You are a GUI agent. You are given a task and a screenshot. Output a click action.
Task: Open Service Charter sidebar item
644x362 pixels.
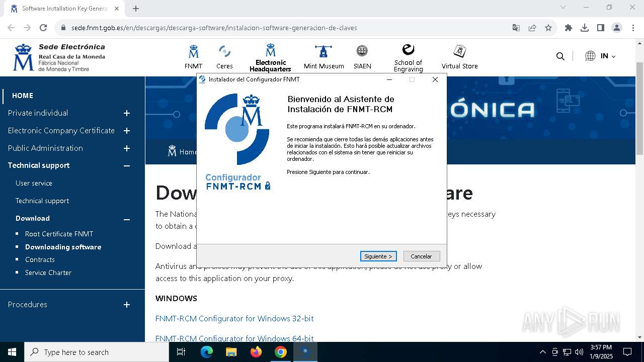pyautogui.click(x=48, y=273)
